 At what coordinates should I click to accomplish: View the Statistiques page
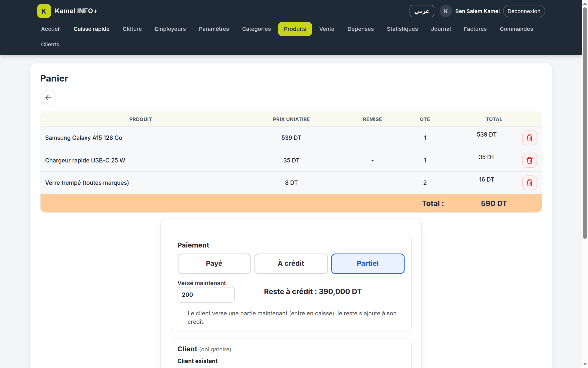[402, 29]
